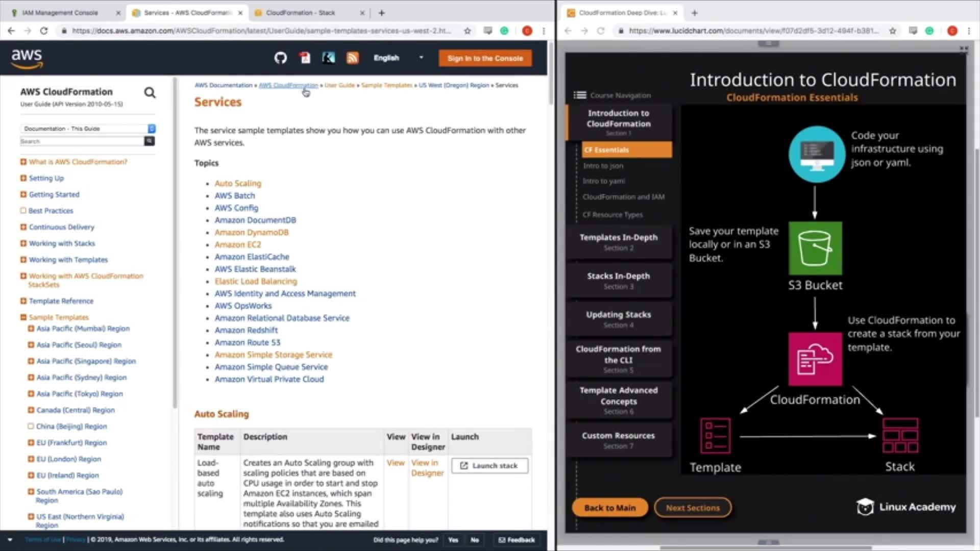Click the GitHub icon in AWS header
980x551 pixels.
(280, 58)
